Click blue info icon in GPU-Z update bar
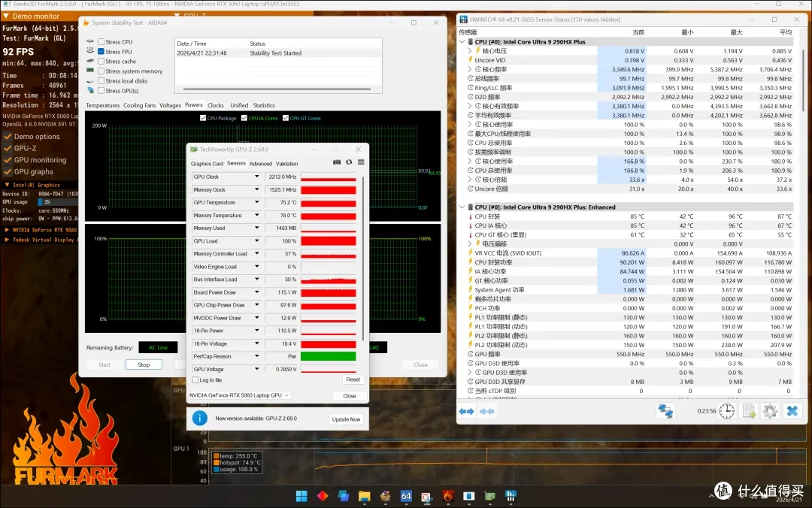812x508 pixels. [199, 419]
